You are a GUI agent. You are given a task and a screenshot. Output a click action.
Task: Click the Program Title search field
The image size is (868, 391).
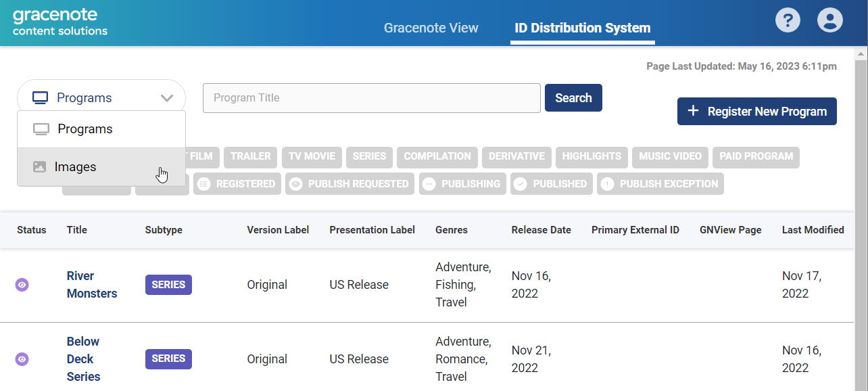pos(371,98)
